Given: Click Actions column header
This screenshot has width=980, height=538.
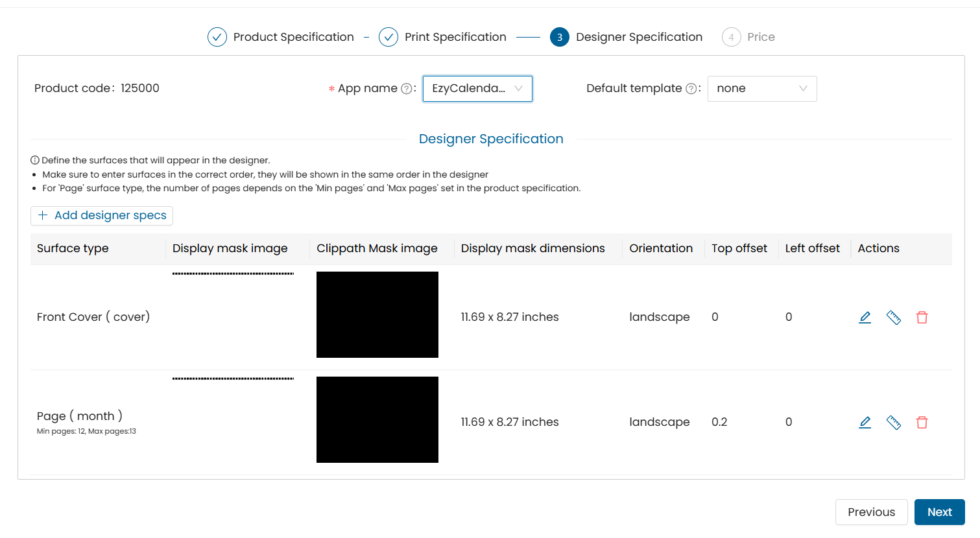Looking at the screenshot, I should coord(879,248).
